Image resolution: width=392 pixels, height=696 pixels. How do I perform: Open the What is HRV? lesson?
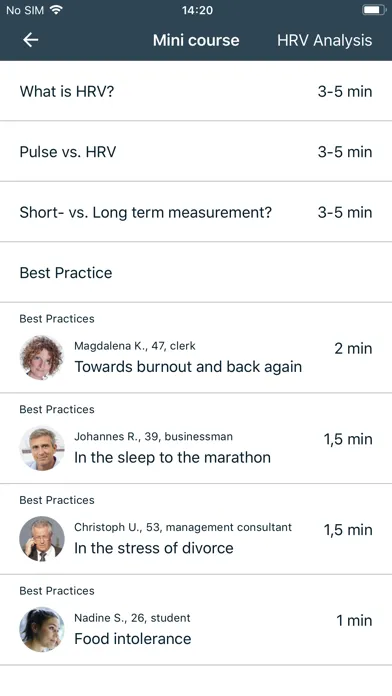[x=196, y=91]
